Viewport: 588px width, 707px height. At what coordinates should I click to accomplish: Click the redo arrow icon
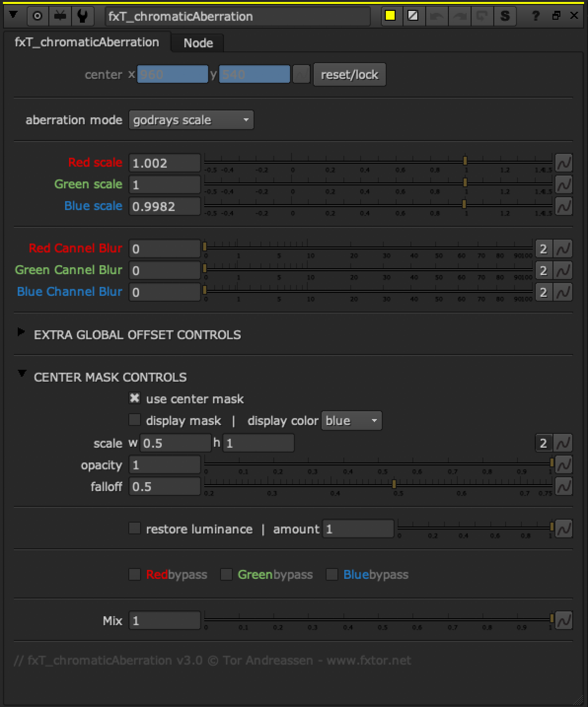[459, 15]
